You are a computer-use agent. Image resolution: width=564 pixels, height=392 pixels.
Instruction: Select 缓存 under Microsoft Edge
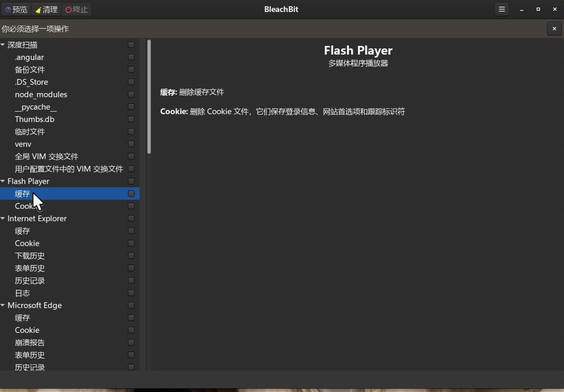point(70,318)
